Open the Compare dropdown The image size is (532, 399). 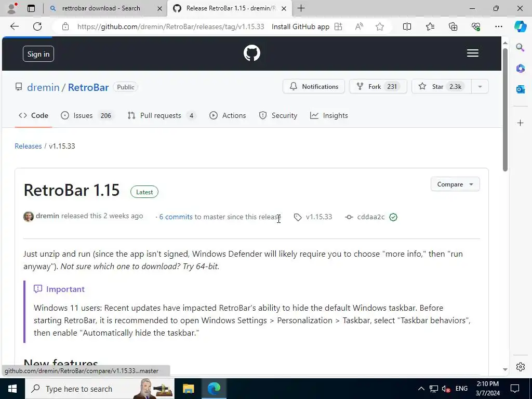[455, 184]
